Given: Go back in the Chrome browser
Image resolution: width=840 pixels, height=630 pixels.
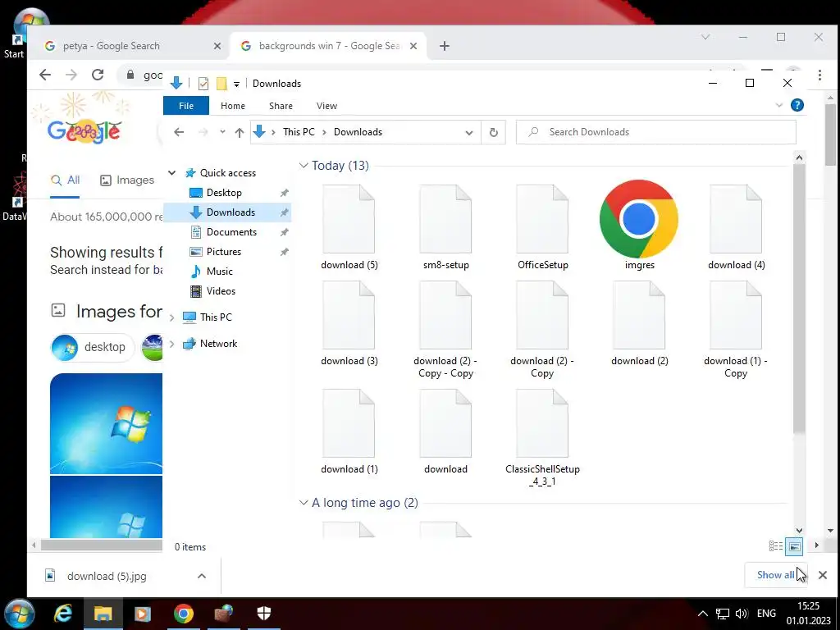Looking at the screenshot, I should pos(45,75).
